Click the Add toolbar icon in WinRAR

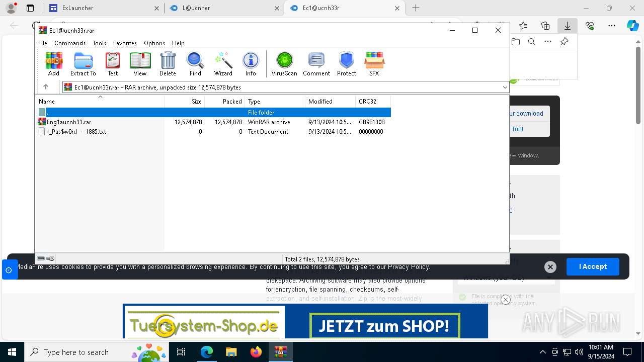(x=54, y=64)
